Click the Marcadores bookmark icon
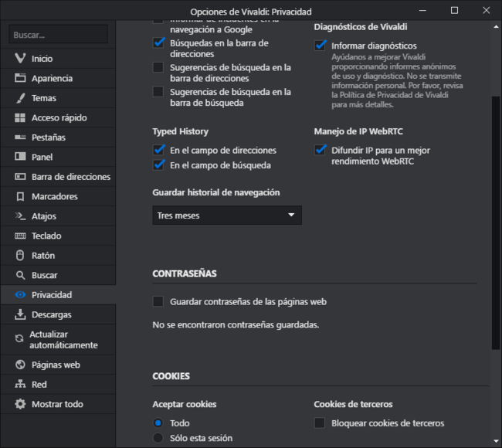Viewport: 502px width, 448px height. click(20, 197)
